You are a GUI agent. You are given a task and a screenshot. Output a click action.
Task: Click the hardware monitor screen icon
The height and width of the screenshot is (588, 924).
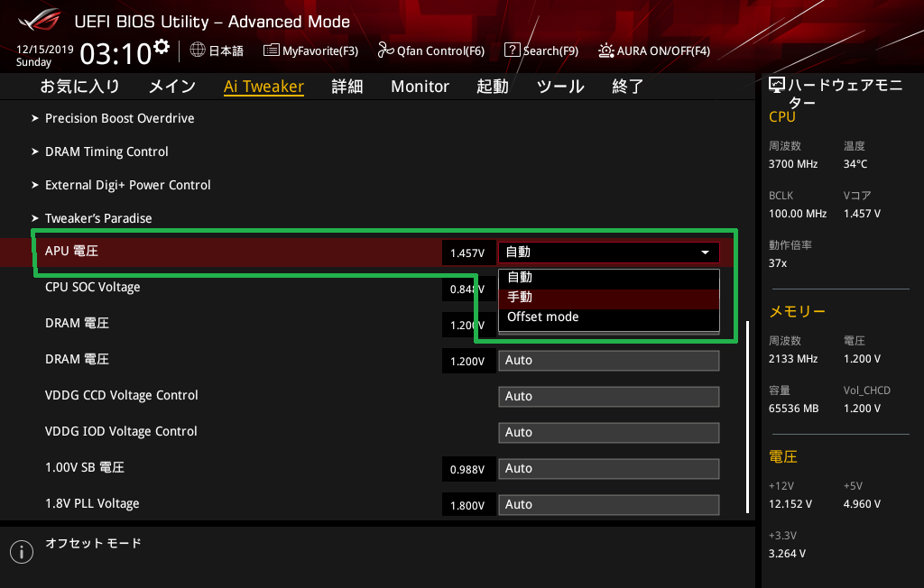point(777,86)
